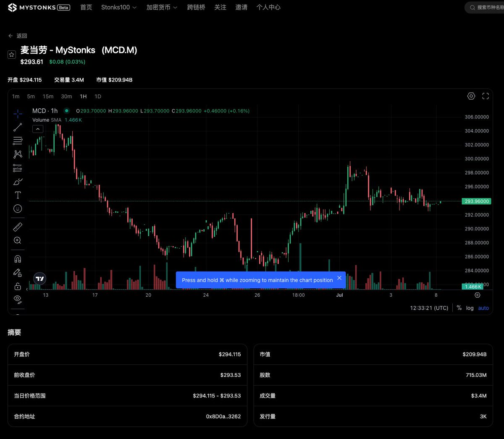Select the crosshair cursor tool
The width and height of the screenshot is (504, 439).
click(18, 114)
